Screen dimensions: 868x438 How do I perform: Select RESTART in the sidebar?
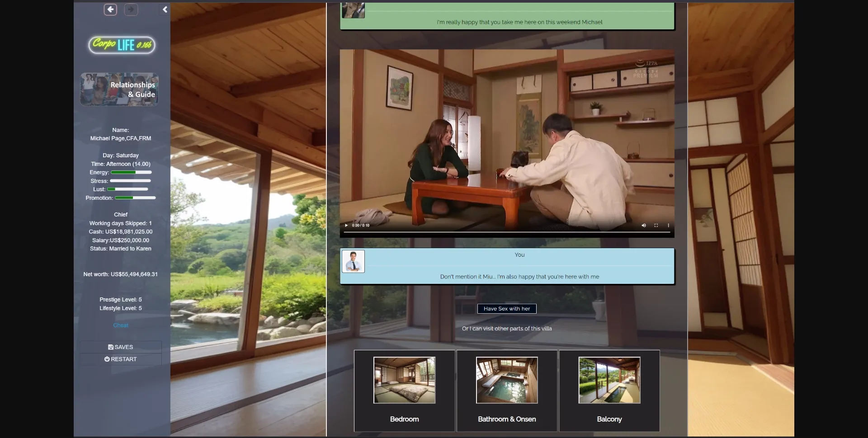pos(121,359)
